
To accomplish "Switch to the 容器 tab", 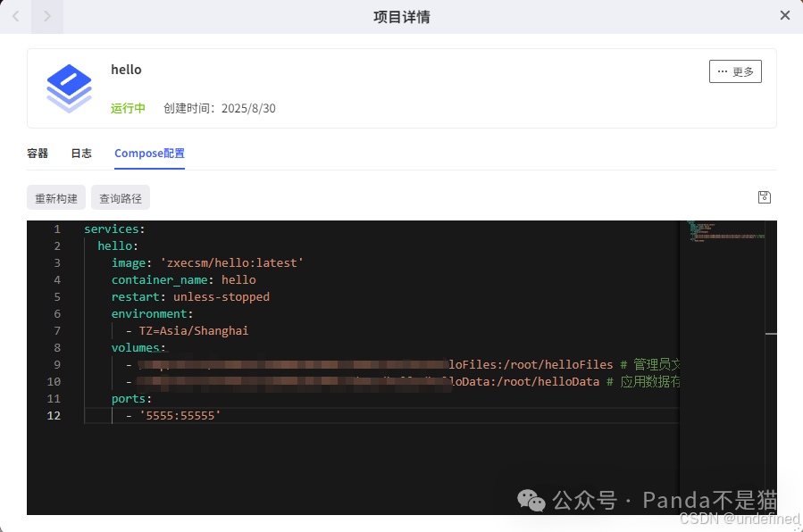I will click(x=38, y=153).
